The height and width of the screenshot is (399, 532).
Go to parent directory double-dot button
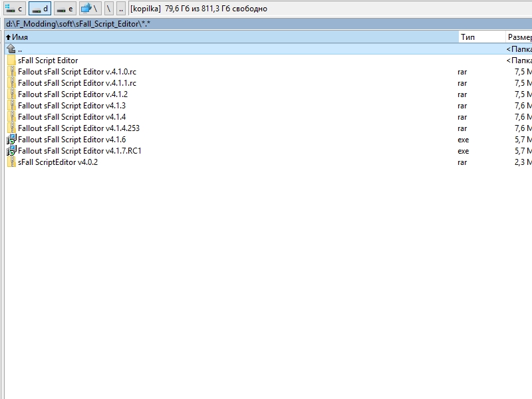coord(121,9)
